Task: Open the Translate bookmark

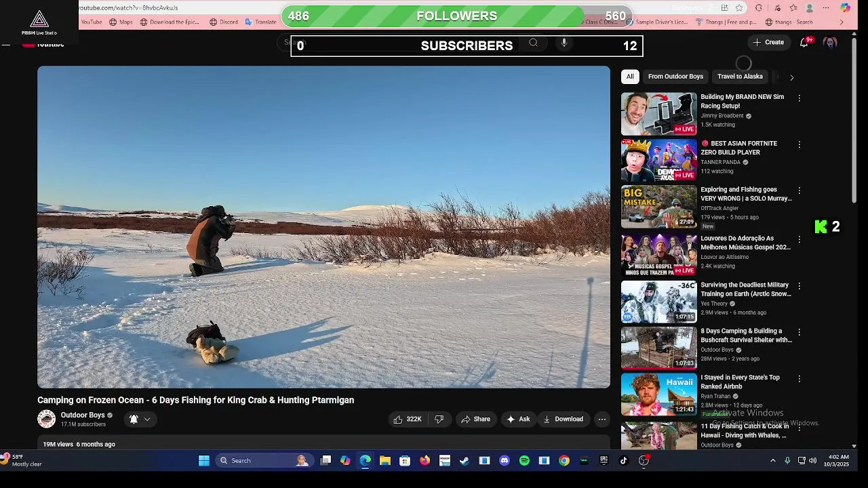Action: point(260,22)
